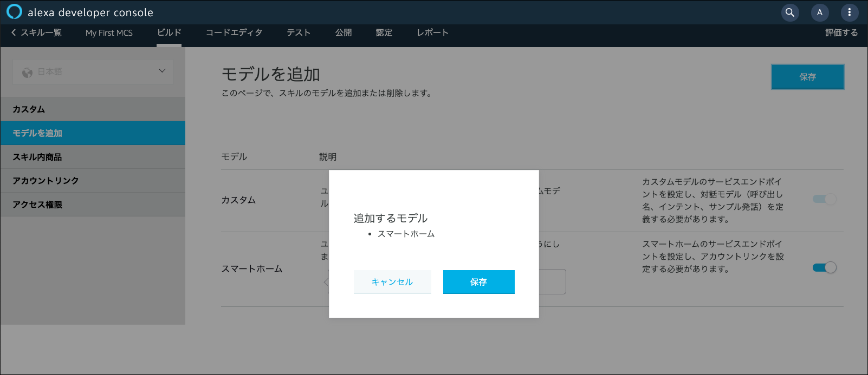Click the Alexa logo ring icon
This screenshot has width=868, height=375.
point(15,12)
